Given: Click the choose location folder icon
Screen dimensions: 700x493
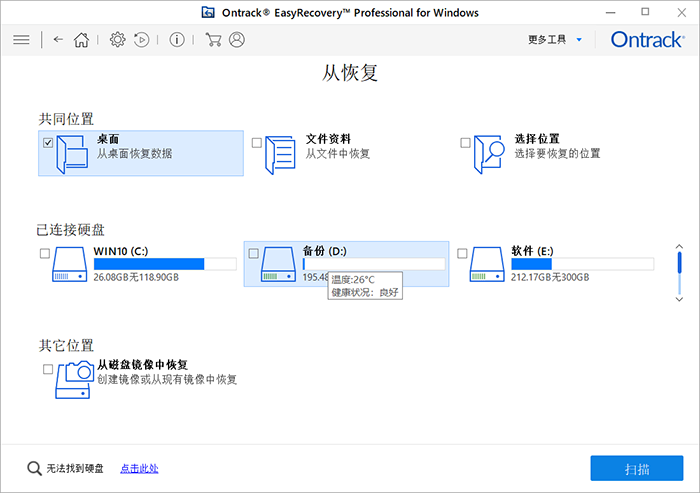Looking at the screenshot, I should click(489, 155).
